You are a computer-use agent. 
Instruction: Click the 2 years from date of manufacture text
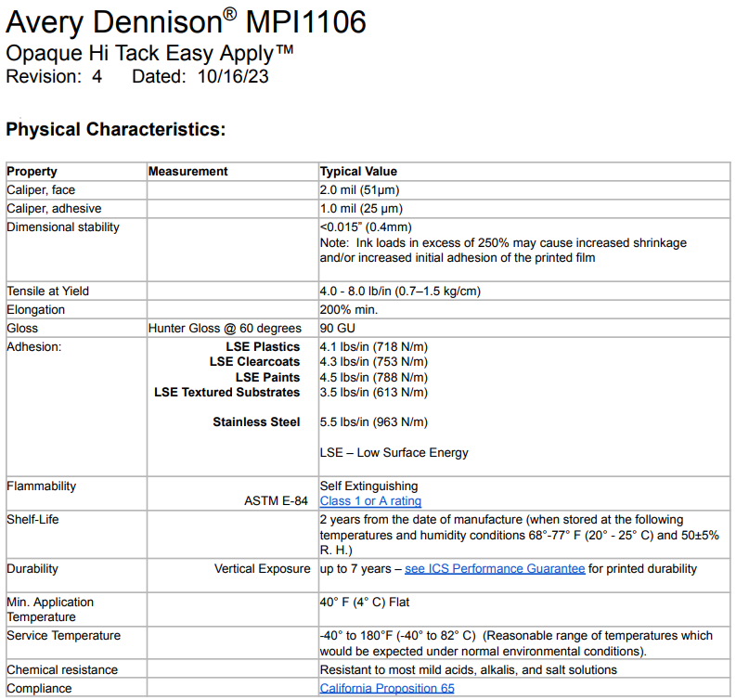click(x=520, y=535)
